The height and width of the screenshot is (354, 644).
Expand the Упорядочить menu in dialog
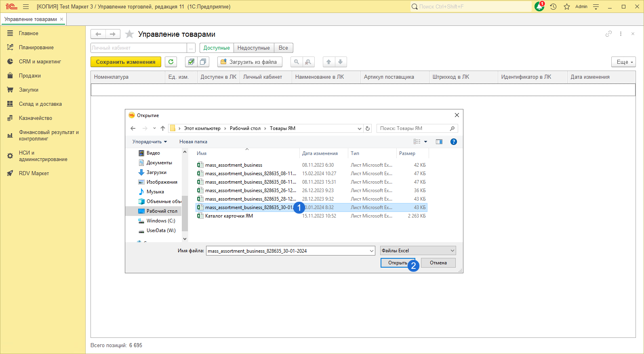click(149, 142)
